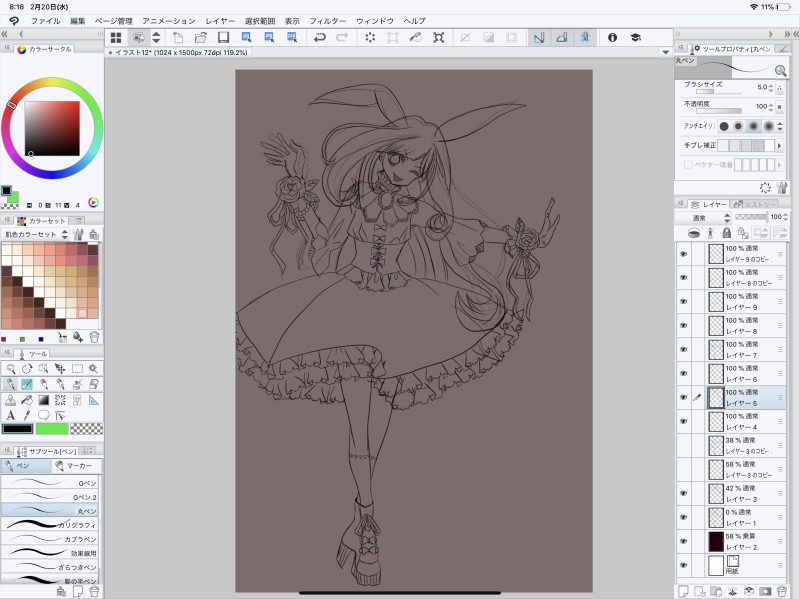The height and width of the screenshot is (599, 800).
Task: Expand 手ブレ補正 options arrow
Action: coord(780,146)
